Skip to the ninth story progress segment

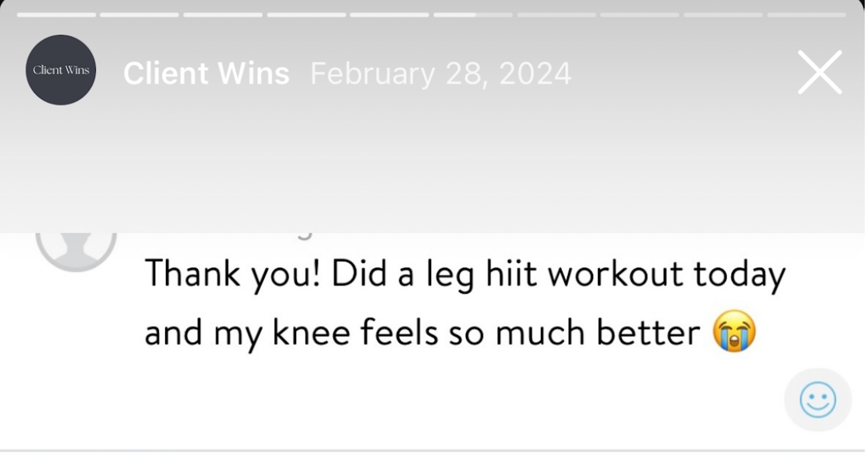click(x=723, y=15)
